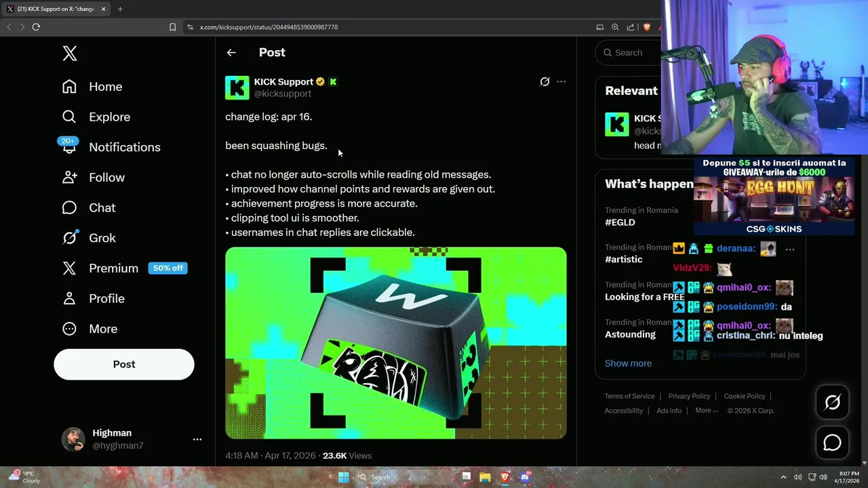Close the KICK Support tab

click(x=103, y=9)
